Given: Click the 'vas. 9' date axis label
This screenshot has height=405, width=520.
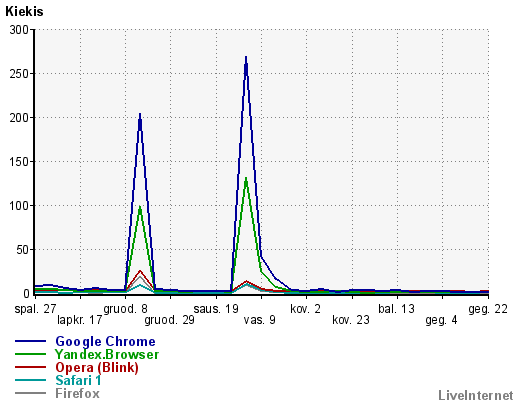Looking at the screenshot, I should pyautogui.click(x=260, y=320).
